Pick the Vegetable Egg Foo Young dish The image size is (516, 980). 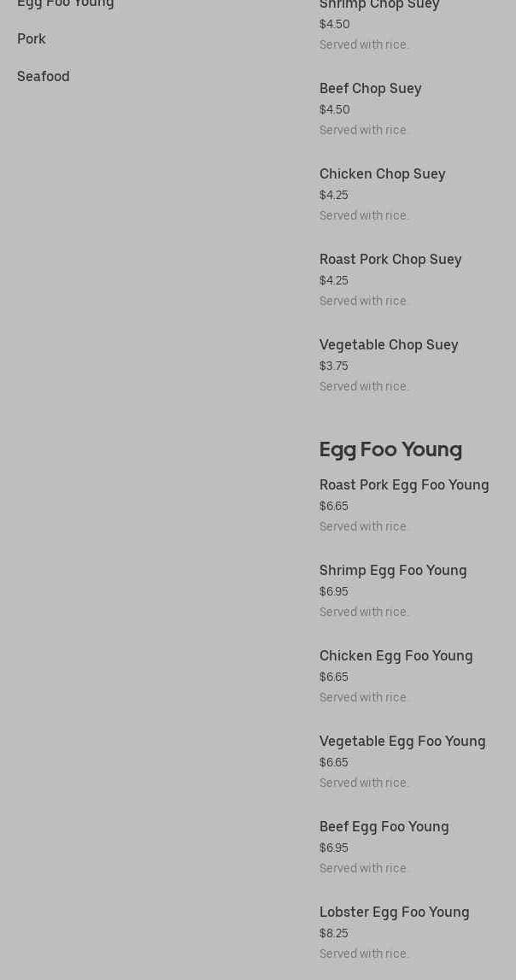(402, 742)
